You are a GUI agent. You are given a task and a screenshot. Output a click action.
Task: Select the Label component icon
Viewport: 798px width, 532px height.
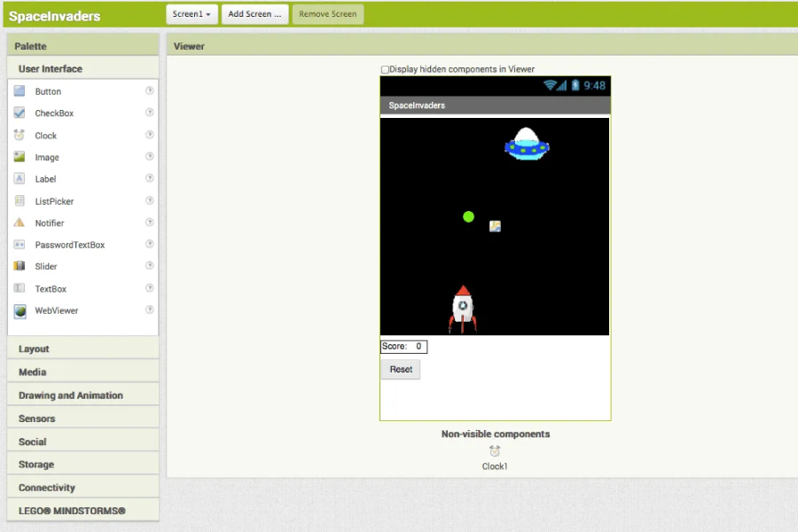click(20, 179)
